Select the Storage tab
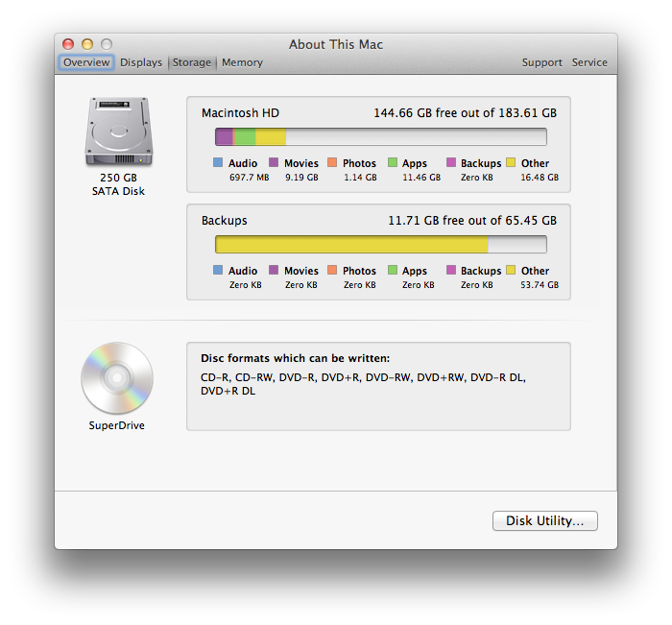672x625 pixels. click(x=192, y=62)
